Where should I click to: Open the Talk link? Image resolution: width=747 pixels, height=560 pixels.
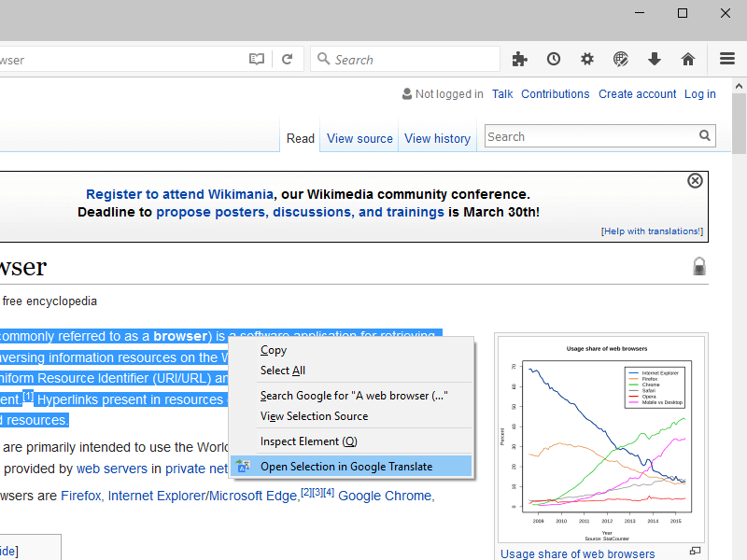point(502,94)
